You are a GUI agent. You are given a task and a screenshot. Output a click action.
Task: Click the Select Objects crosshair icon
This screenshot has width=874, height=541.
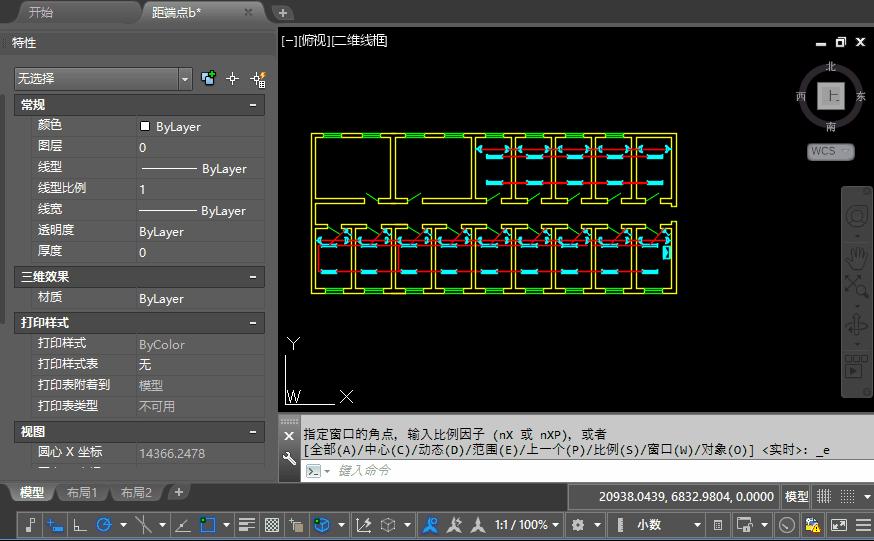pyautogui.click(x=233, y=79)
